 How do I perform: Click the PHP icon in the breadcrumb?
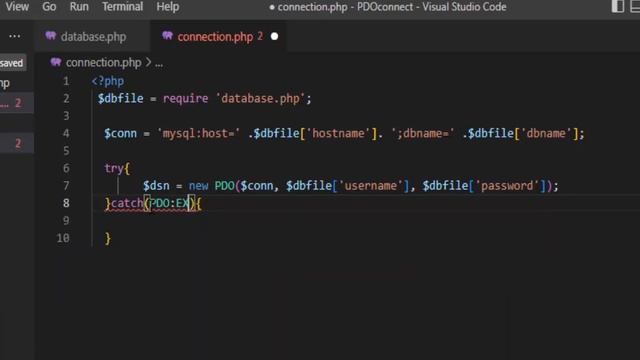coord(56,62)
